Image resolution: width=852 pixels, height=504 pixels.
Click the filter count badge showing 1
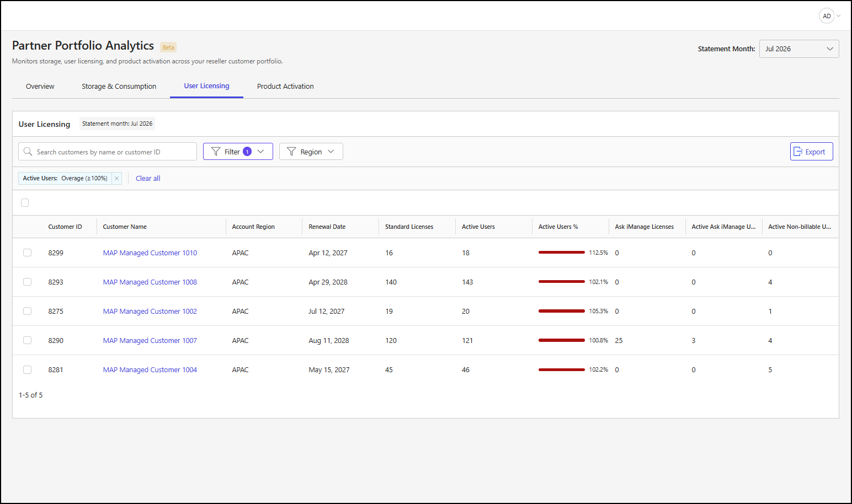click(x=247, y=152)
